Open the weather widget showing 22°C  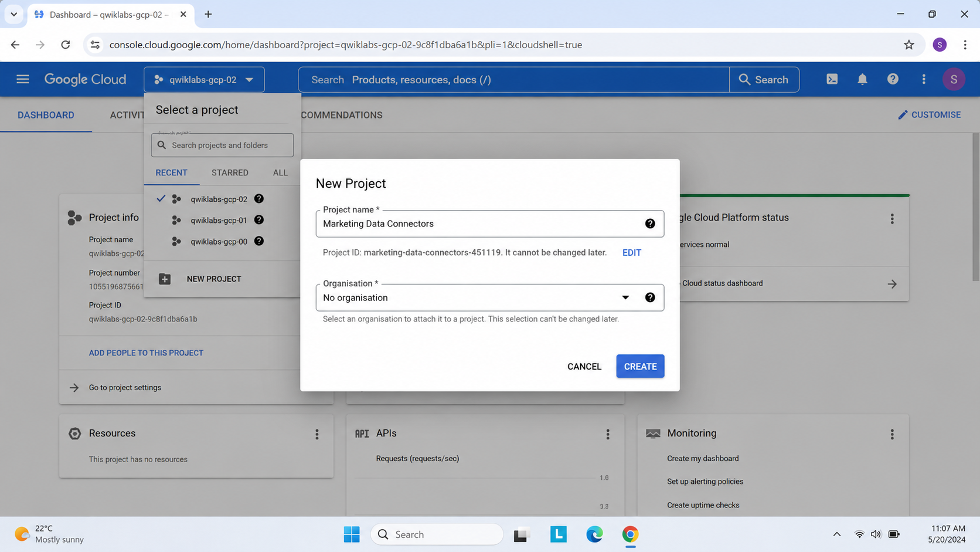point(49,534)
